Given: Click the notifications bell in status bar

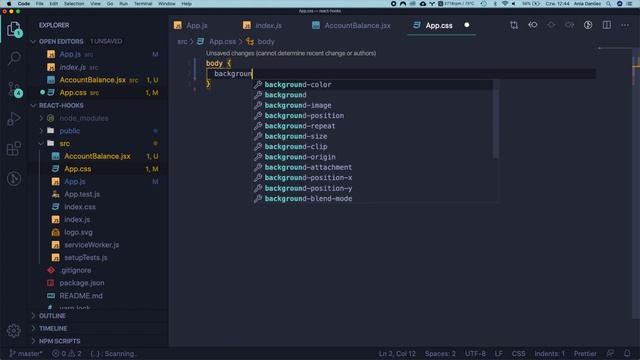Looking at the screenshot, I should point(627,353).
